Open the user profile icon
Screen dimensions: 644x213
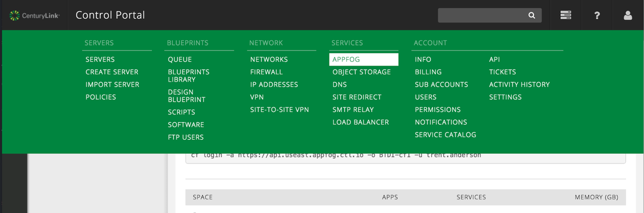click(628, 16)
